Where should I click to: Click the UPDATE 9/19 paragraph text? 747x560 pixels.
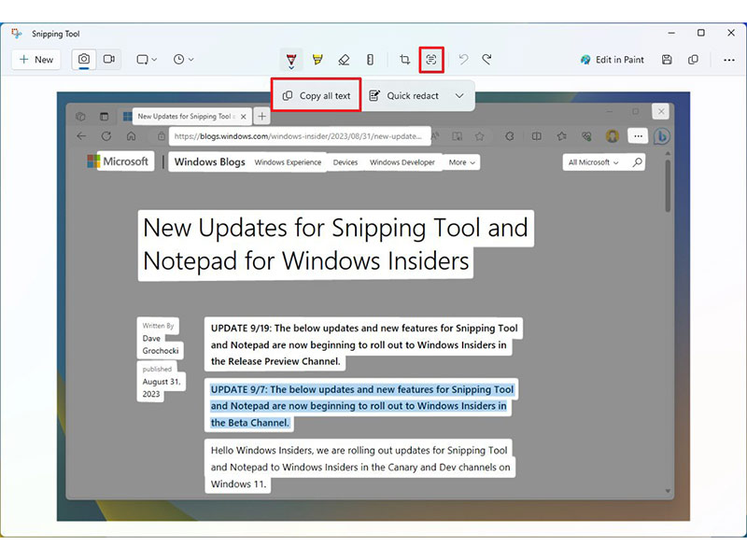364,344
